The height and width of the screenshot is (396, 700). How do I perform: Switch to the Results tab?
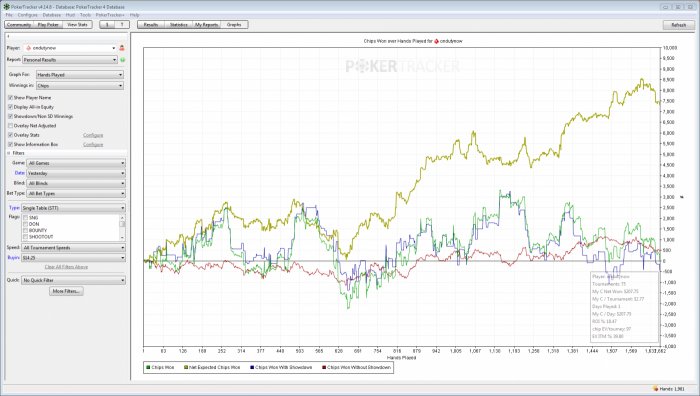click(151, 25)
